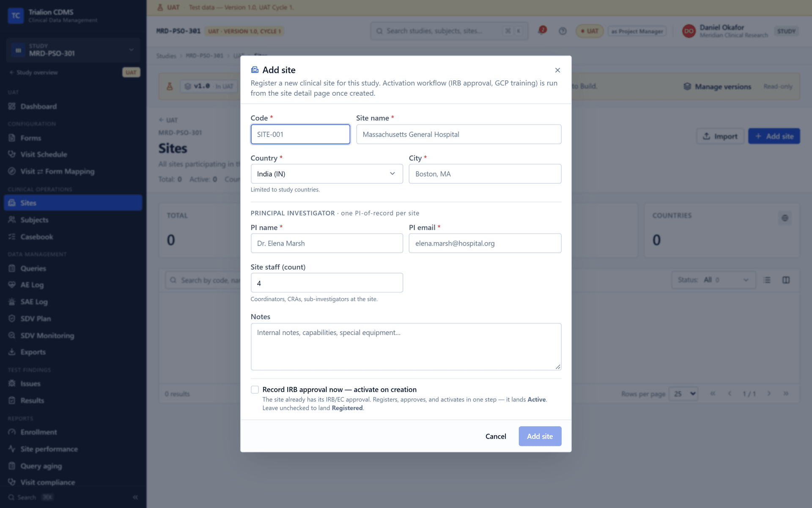Open AE Log in sidebar
Image resolution: width=812 pixels, height=508 pixels.
point(73,285)
